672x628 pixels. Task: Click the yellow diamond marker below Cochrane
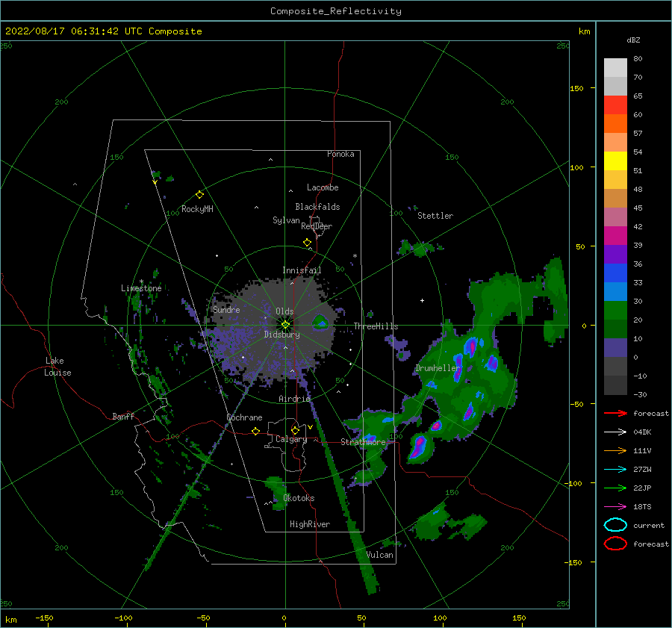tap(256, 431)
